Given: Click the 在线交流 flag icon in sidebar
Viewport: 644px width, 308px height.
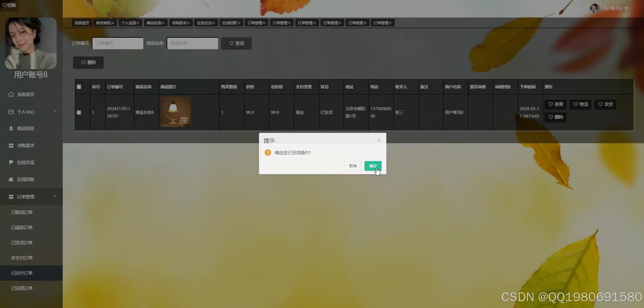Looking at the screenshot, I should (11, 162).
